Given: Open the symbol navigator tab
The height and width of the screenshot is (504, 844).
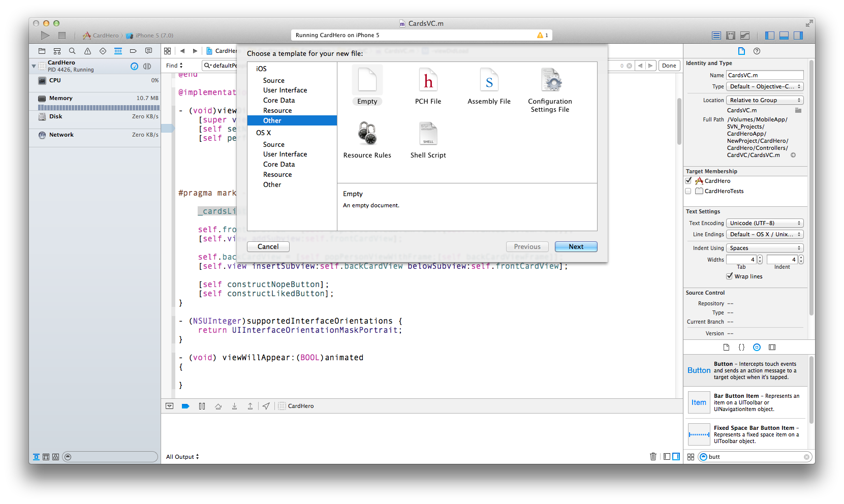Looking at the screenshot, I should tap(57, 51).
